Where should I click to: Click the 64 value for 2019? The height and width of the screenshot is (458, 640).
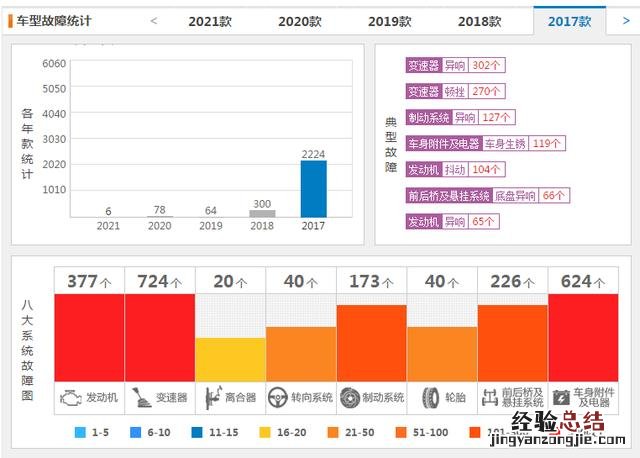pos(211,211)
